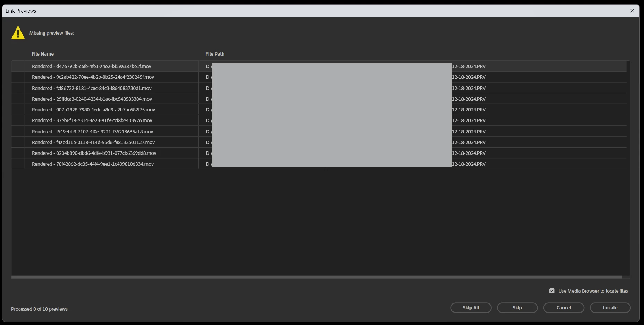Toggle Use Media Browser to locate files
The height and width of the screenshot is (325, 644).
(x=552, y=291)
